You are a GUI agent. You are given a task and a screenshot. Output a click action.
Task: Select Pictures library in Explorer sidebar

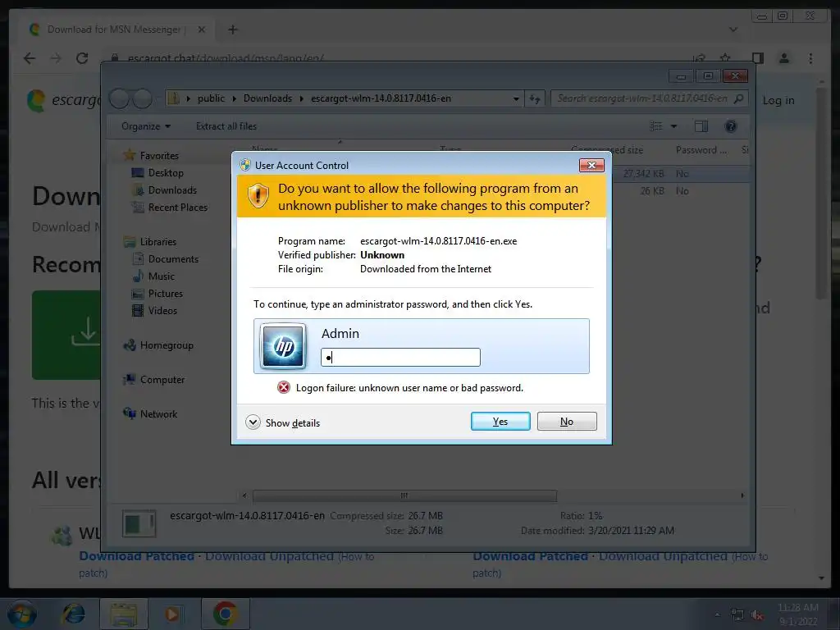[165, 293]
